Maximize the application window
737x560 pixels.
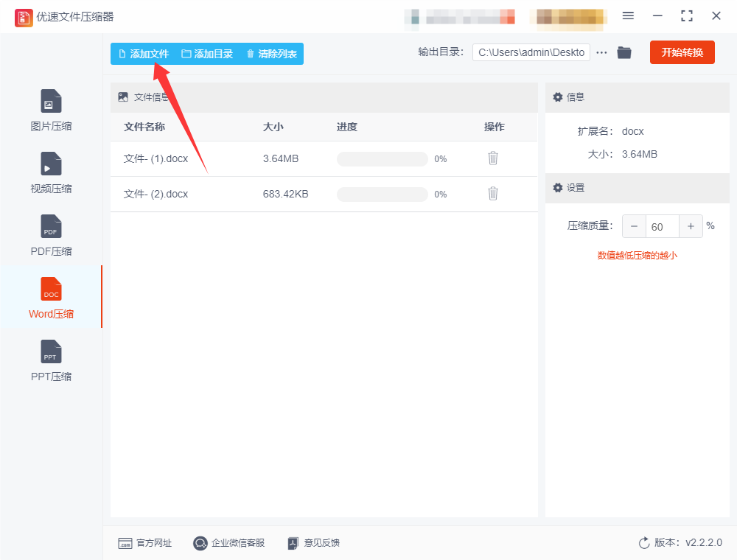(x=687, y=16)
